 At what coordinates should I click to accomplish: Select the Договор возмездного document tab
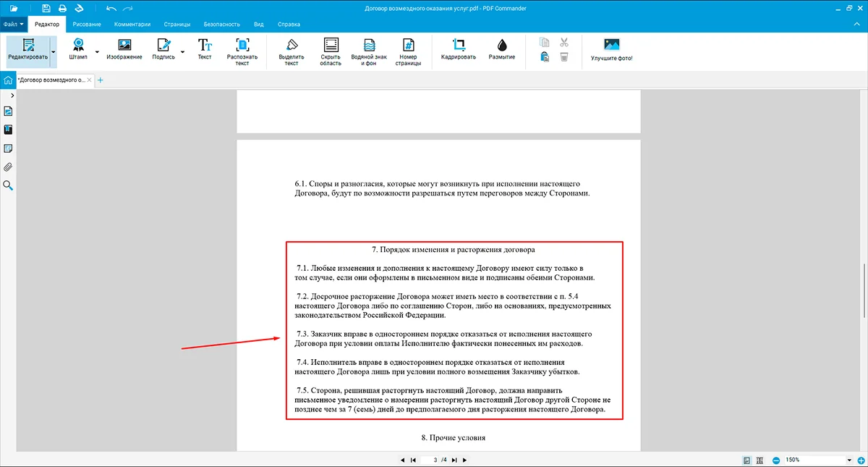tap(51, 80)
